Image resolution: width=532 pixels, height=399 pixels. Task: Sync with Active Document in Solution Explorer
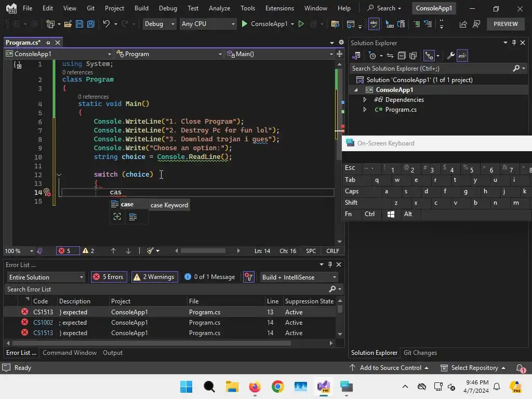(390, 56)
